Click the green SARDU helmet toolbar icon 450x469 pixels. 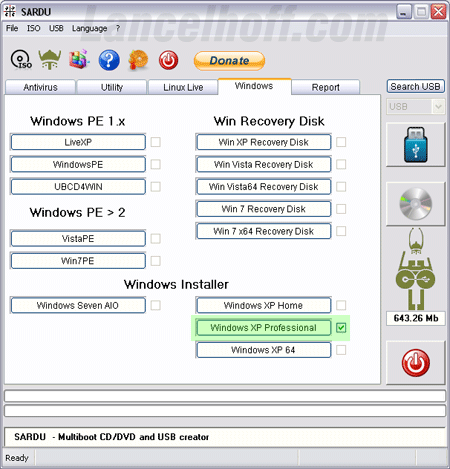(x=50, y=60)
